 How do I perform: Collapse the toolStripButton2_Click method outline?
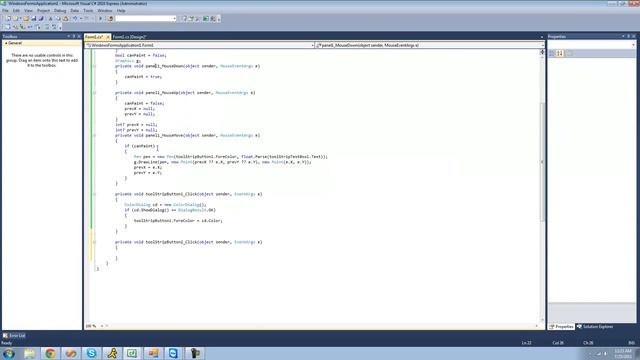click(94, 242)
